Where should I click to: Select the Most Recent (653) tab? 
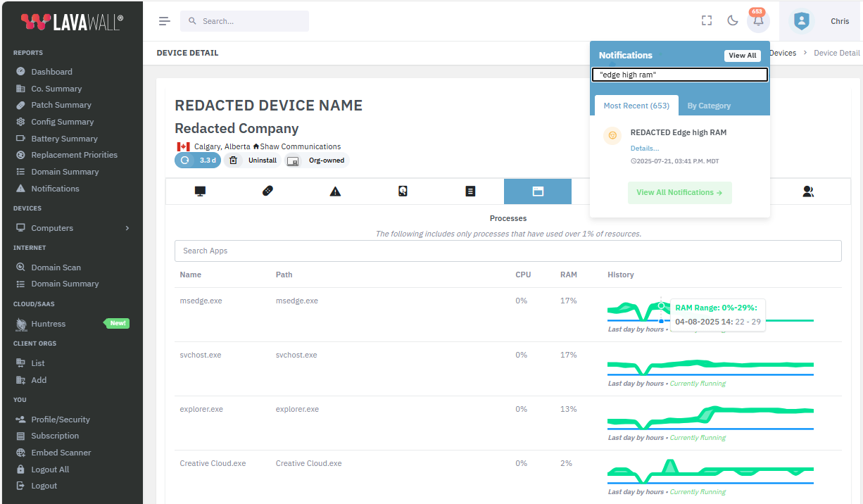point(636,105)
